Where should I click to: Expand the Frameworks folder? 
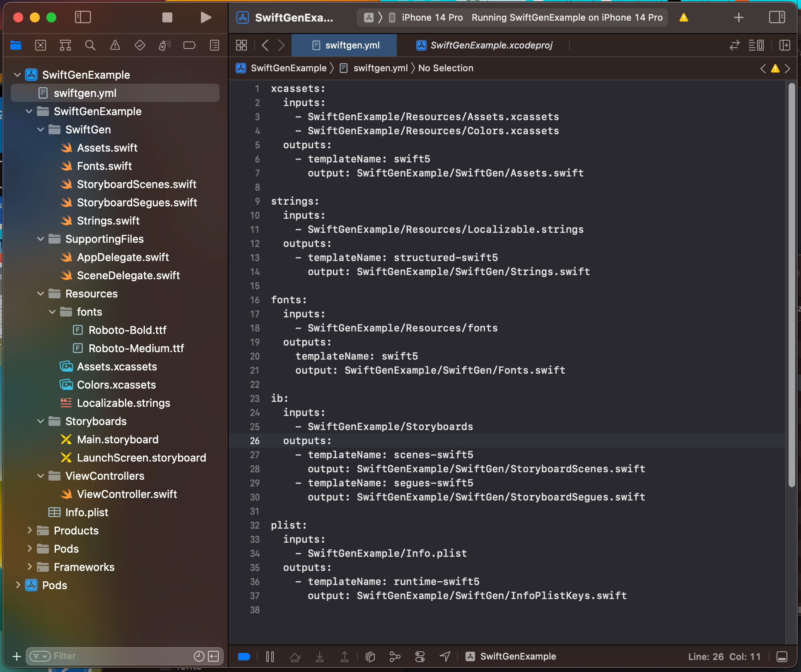pyautogui.click(x=29, y=567)
